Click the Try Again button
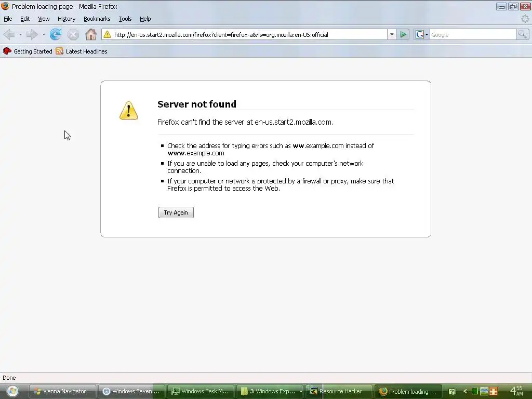Image resolution: width=532 pixels, height=399 pixels. tap(176, 212)
